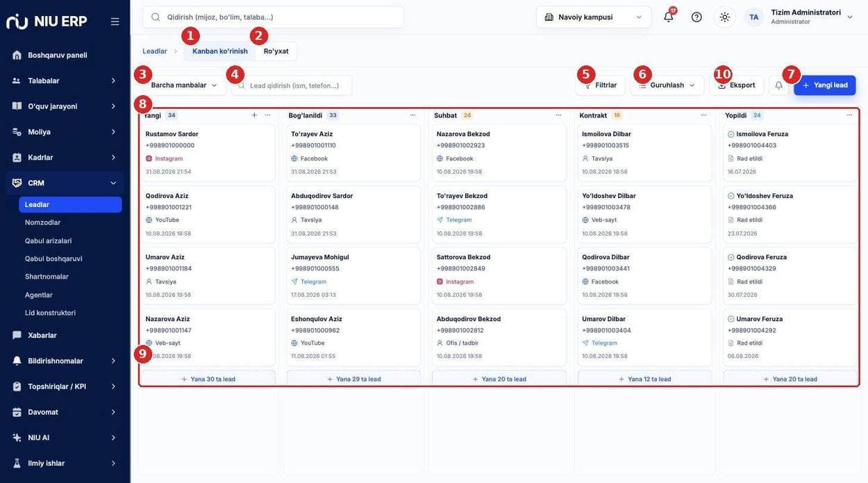Image resolution: width=868 pixels, height=483 pixels.
Task: Load more with Yana 30 ta lead
Action: 208,379
